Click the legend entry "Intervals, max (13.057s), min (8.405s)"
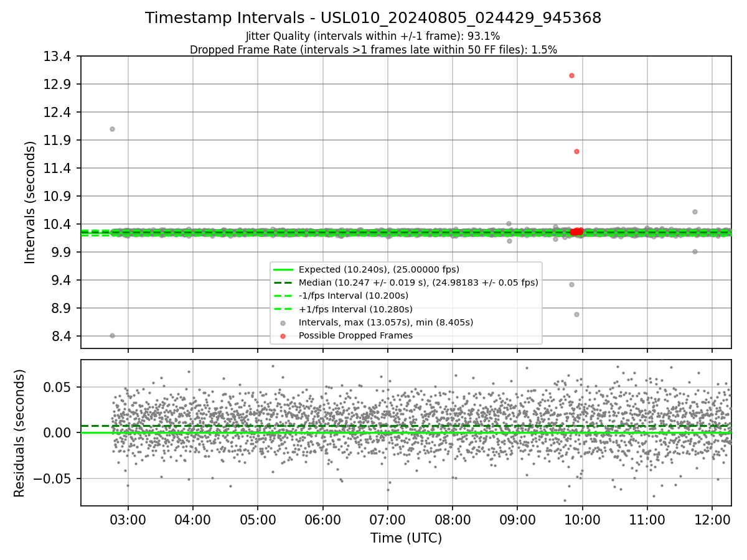Screen dimensions: 747x560 386,322
